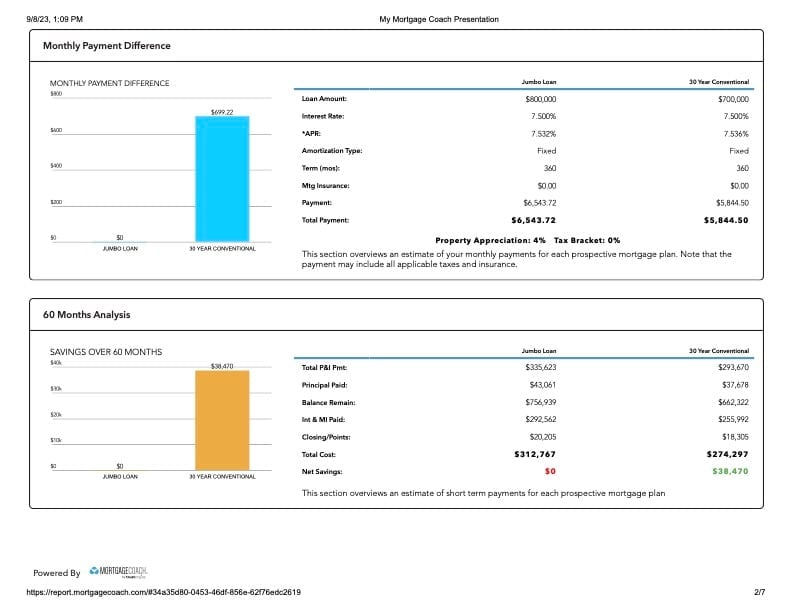The height and width of the screenshot is (612, 792).
Task: Select the 60 Months Analysis section heading
Action: 86,315
